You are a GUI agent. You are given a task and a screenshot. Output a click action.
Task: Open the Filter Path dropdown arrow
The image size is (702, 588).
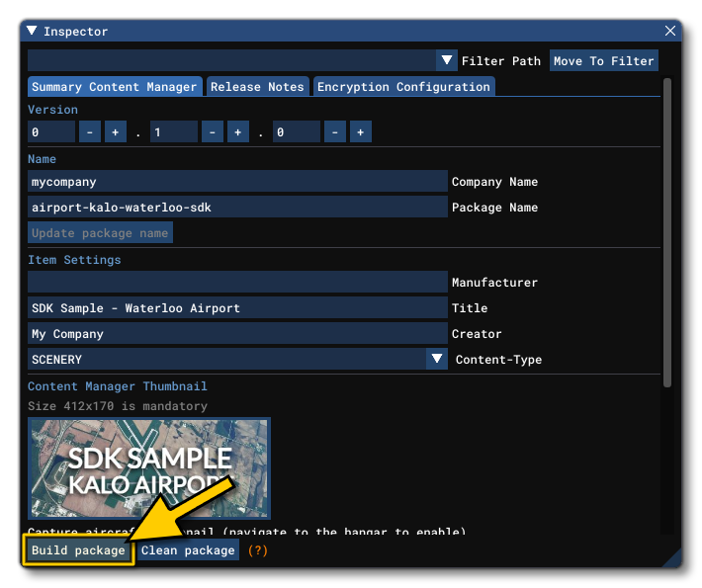447,61
